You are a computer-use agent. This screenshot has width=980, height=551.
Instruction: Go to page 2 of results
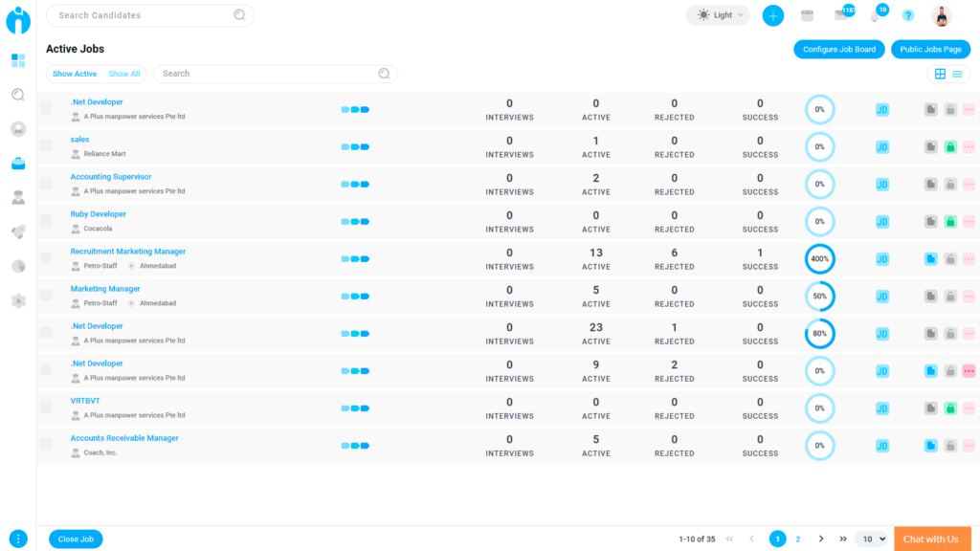click(x=798, y=540)
